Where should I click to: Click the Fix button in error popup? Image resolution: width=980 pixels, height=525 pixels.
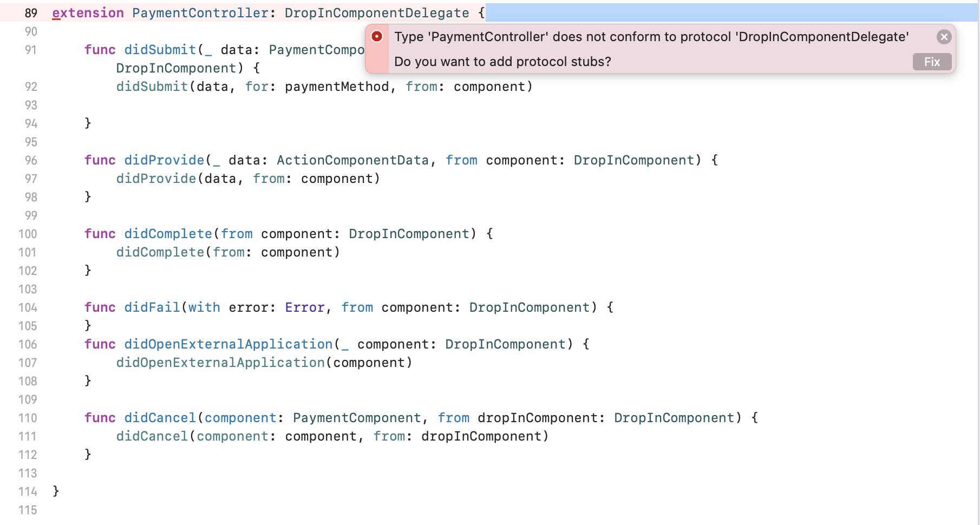[932, 62]
